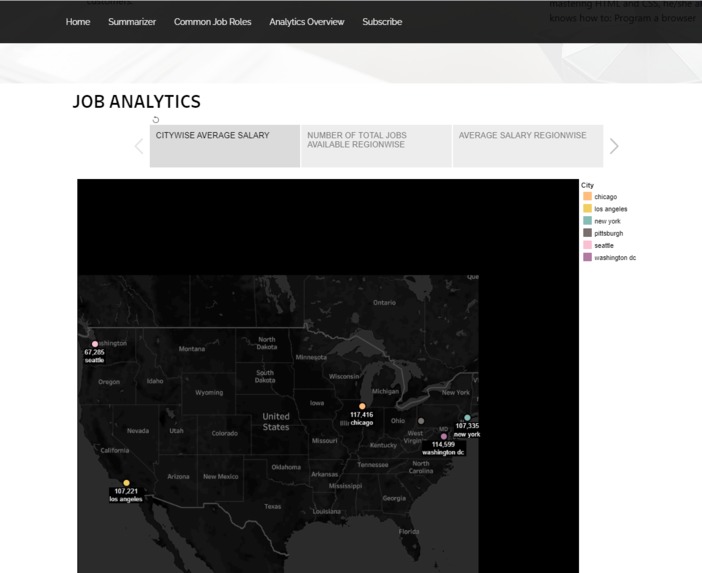Click the pittsburgh legend text
702x573 pixels.
click(608, 233)
